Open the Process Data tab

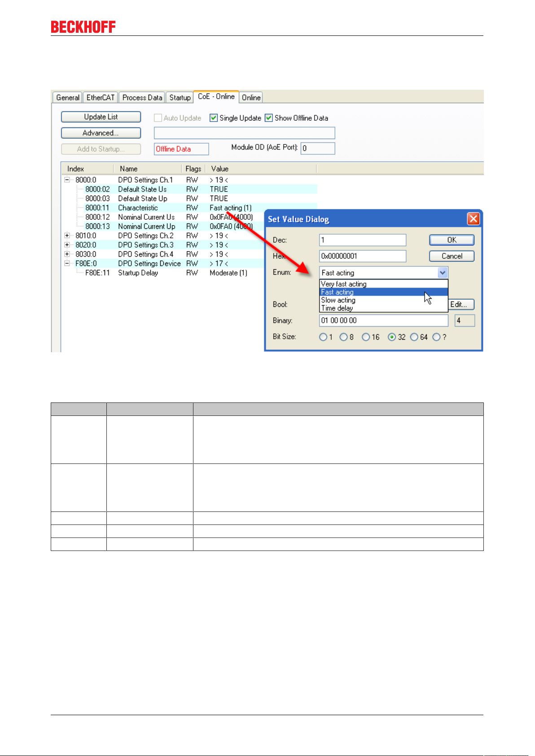[142, 97]
